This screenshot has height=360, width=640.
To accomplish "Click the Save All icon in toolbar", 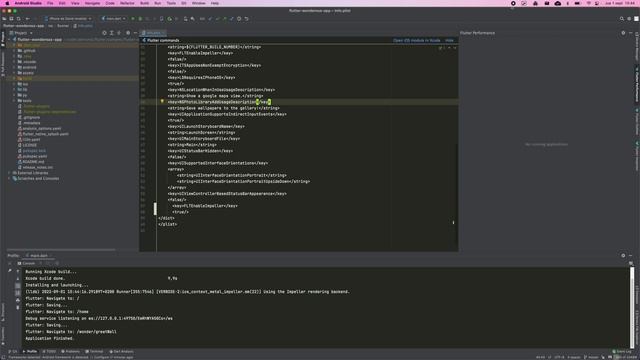I will point(11,19).
